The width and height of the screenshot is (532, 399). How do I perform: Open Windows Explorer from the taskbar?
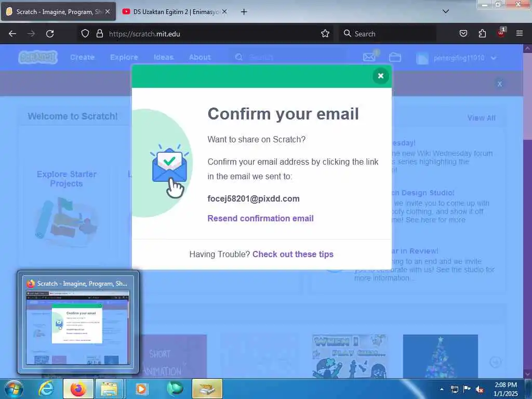pyautogui.click(x=109, y=389)
